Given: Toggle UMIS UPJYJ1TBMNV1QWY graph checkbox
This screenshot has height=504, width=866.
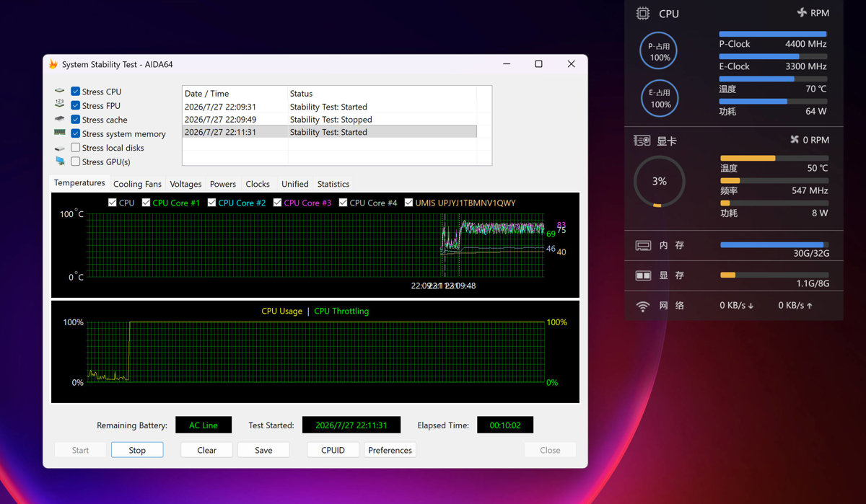Looking at the screenshot, I should 409,203.
